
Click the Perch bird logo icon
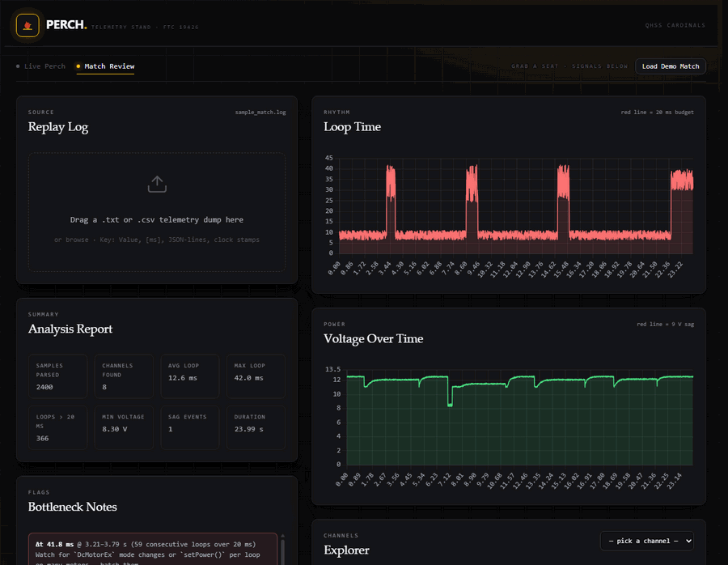tap(28, 25)
